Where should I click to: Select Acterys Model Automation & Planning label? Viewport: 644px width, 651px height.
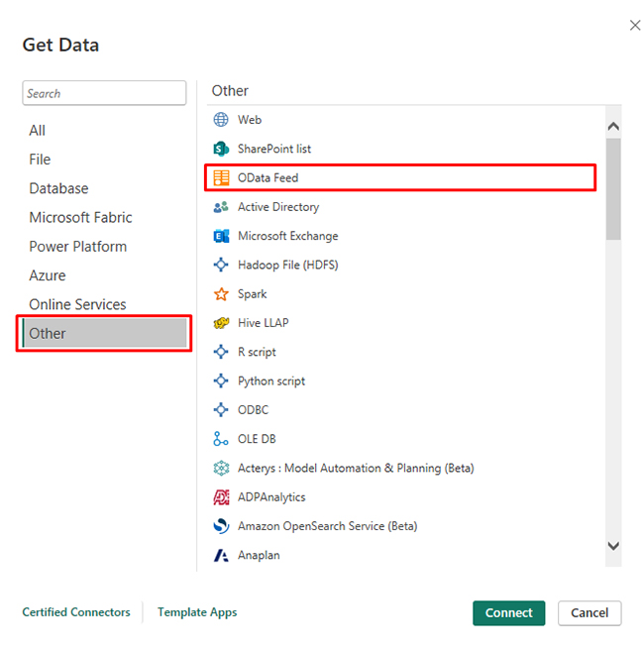pos(356,468)
